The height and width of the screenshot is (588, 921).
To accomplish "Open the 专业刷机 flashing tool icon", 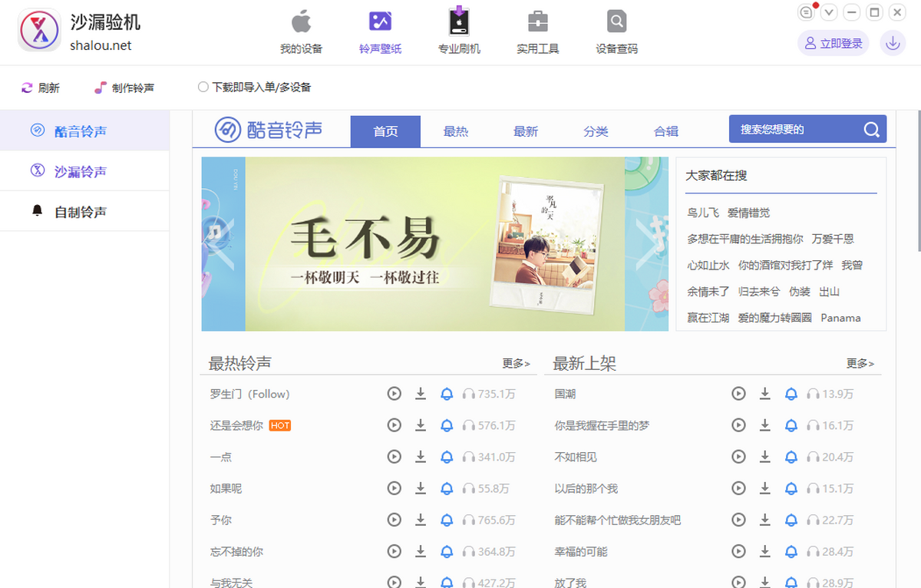I will pyautogui.click(x=459, y=22).
